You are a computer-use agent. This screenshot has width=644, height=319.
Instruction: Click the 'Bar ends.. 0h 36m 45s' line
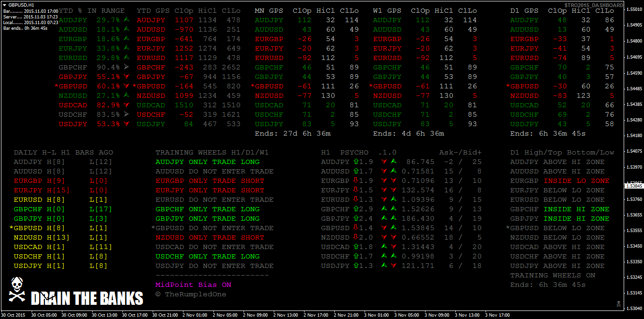(x=26, y=28)
